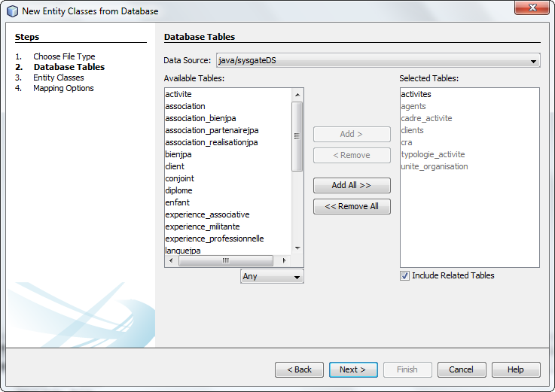The width and height of the screenshot is (555, 392).
Task: Click the << Remove All button
Action: (352, 207)
